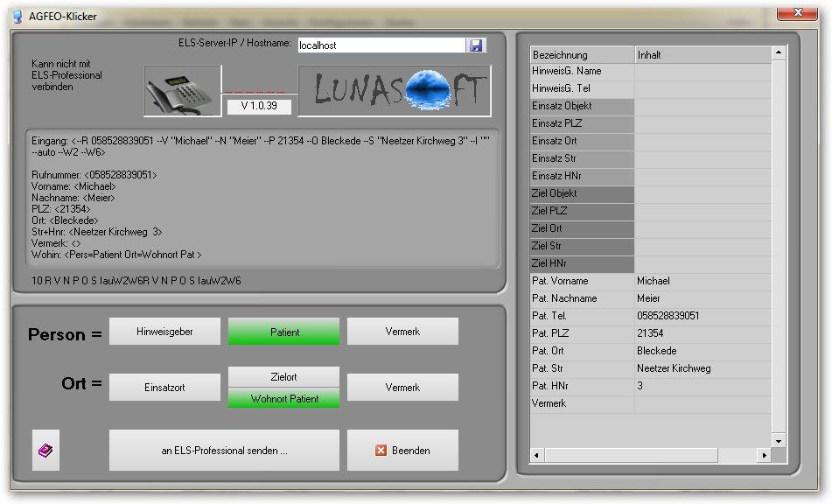Click the table scroll down arrow

pyautogui.click(x=779, y=441)
